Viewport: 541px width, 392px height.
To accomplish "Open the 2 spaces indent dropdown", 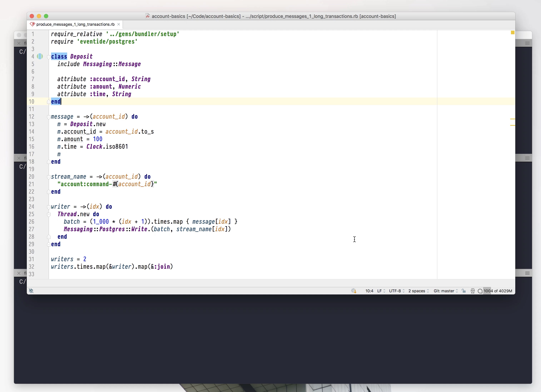I will (x=419, y=291).
